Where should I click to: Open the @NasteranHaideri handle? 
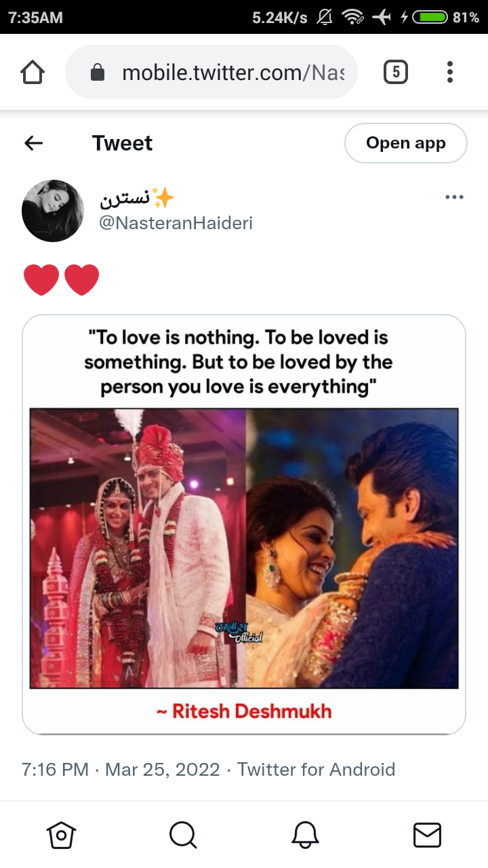(x=176, y=223)
